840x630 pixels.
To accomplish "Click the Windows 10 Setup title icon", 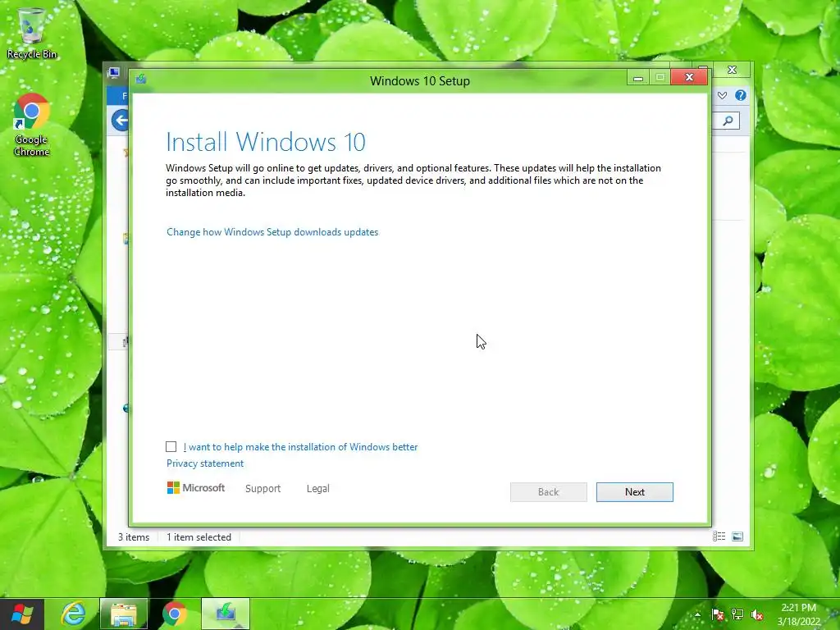I will (141, 80).
